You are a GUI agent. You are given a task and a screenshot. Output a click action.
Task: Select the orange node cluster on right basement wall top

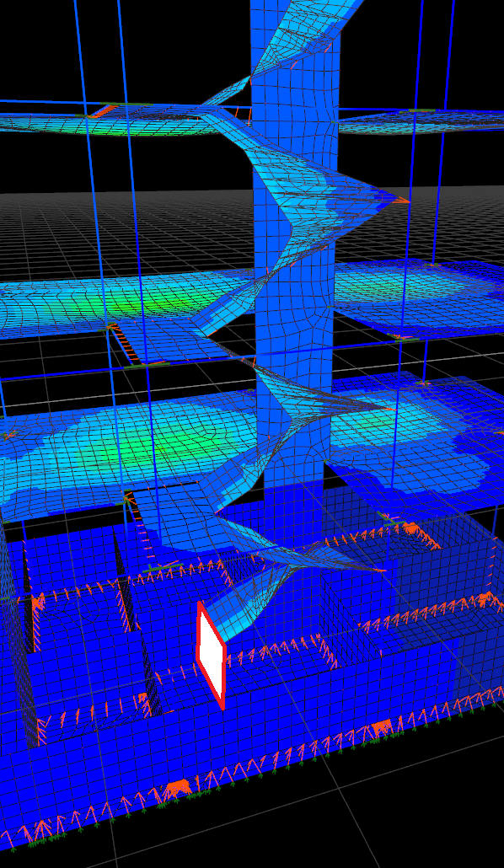click(x=485, y=597)
